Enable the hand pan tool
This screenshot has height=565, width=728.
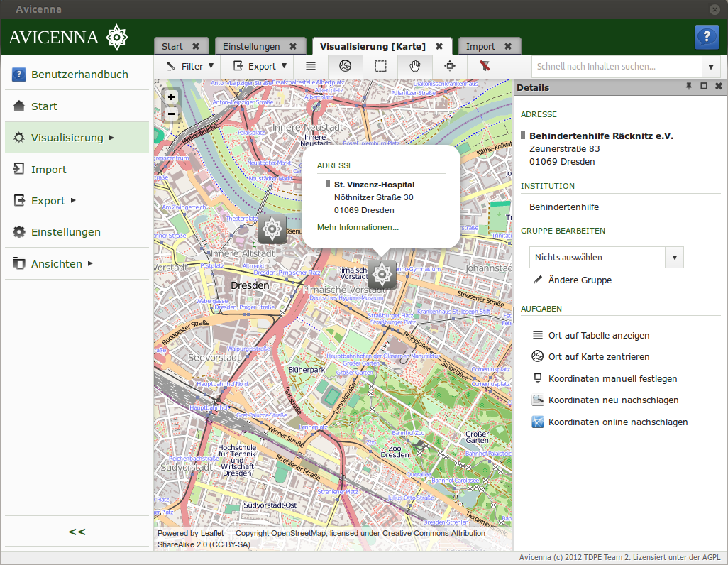pyautogui.click(x=416, y=66)
